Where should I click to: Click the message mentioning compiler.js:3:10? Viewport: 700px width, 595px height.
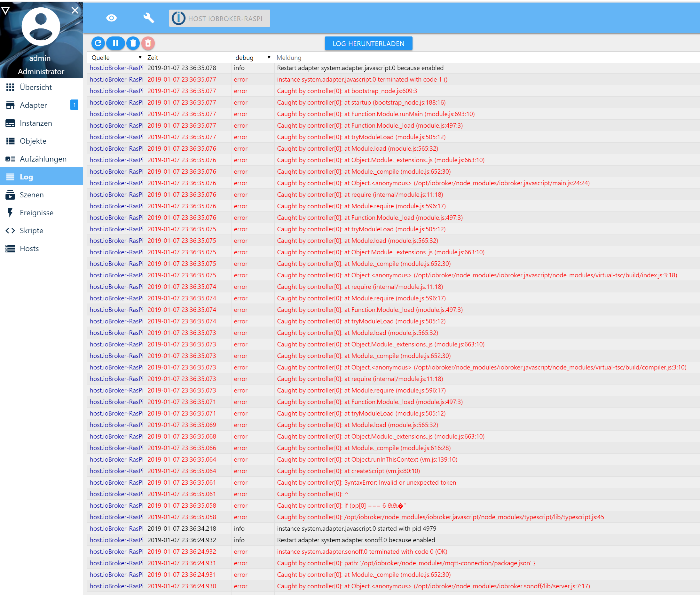(482, 367)
